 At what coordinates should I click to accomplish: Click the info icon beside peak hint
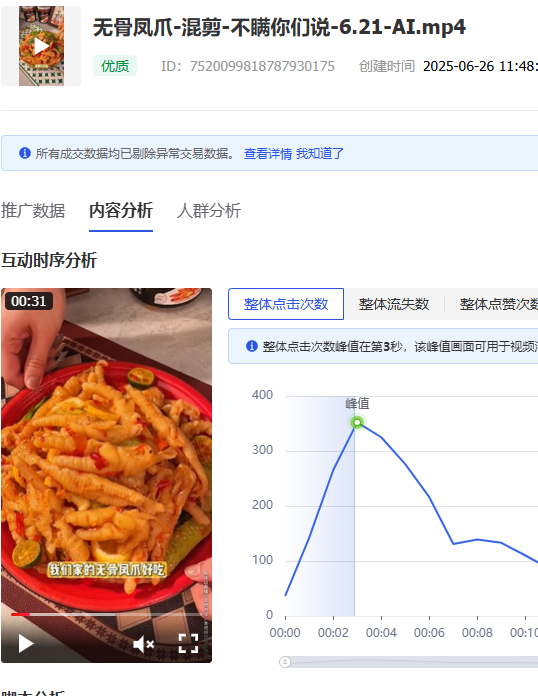252,346
